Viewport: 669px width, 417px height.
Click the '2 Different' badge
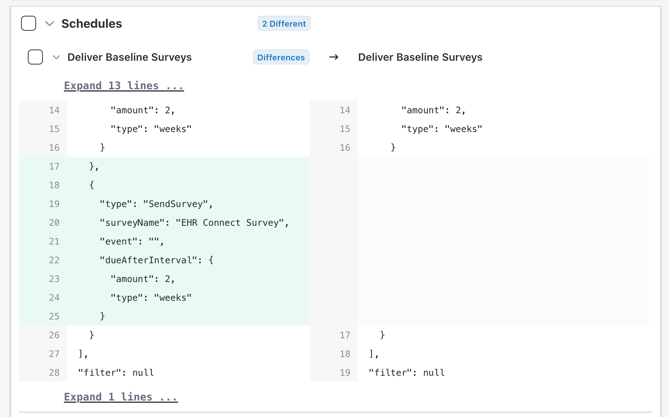click(x=284, y=23)
